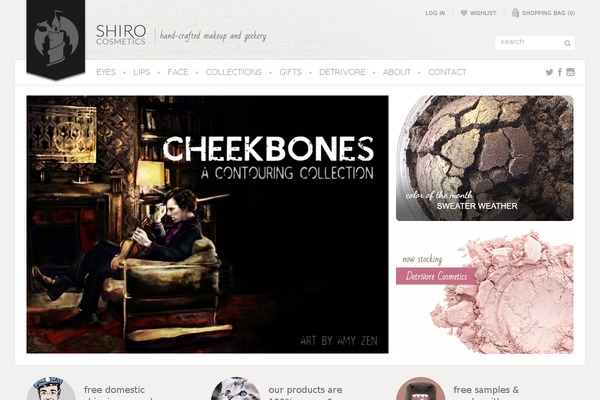Open the Cheekbones contouring collection banner

pyautogui.click(x=207, y=224)
